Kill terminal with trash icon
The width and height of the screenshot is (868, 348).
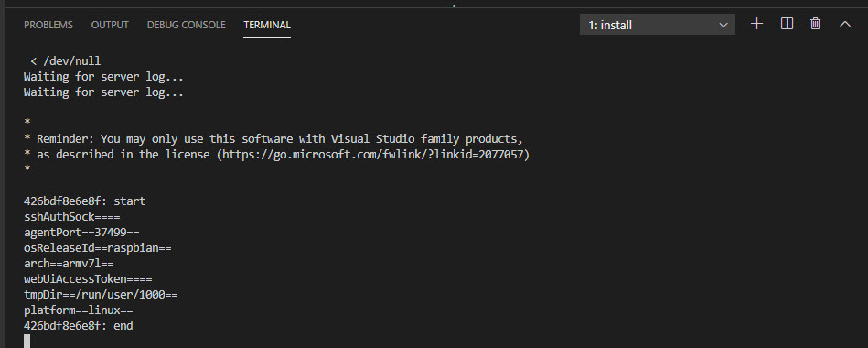pyautogui.click(x=816, y=24)
